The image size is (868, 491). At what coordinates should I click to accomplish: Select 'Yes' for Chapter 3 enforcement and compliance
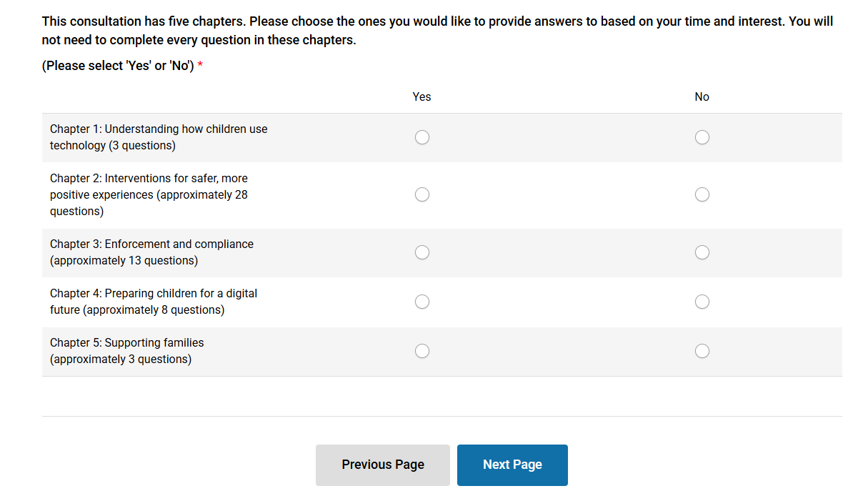(422, 252)
